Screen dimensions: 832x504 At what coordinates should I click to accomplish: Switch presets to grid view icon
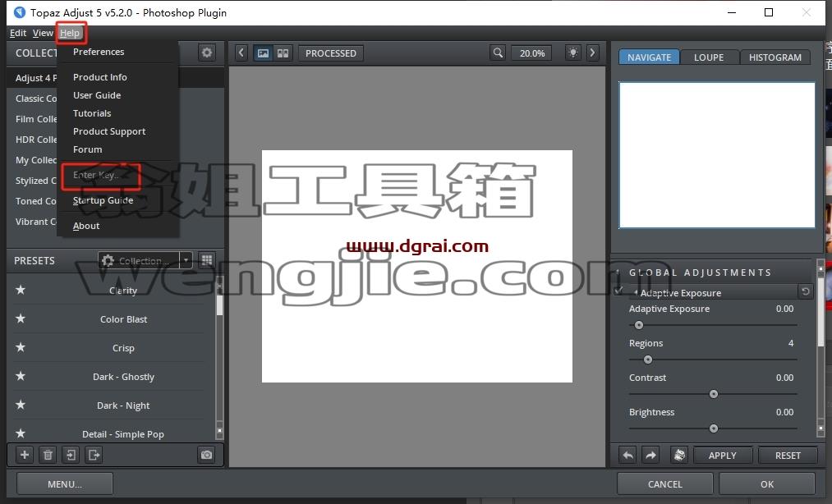(x=207, y=260)
